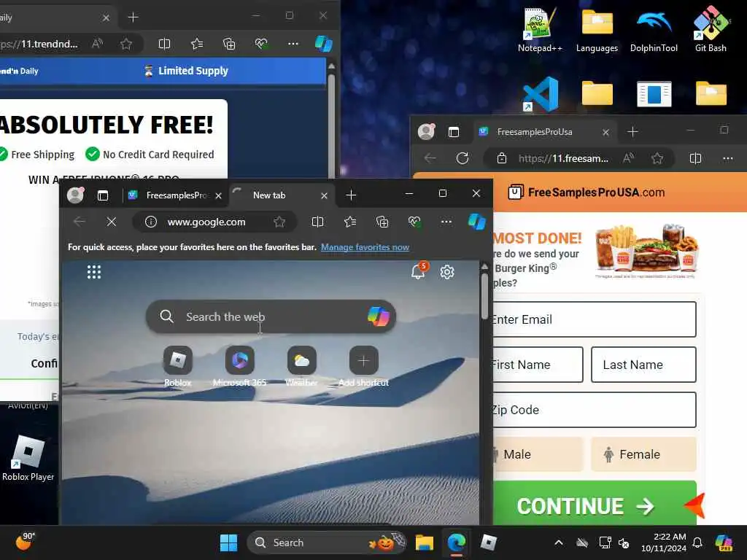
Task: Show hidden system tray icons chevron
Action: click(x=559, y=542)
